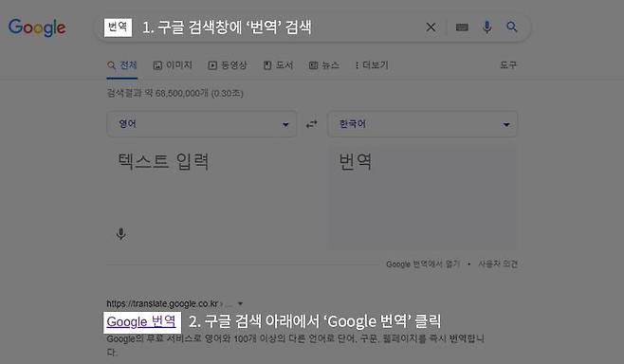
Task: Click the translate.google.co.kr URL text
Action: (x=162, y=303)
